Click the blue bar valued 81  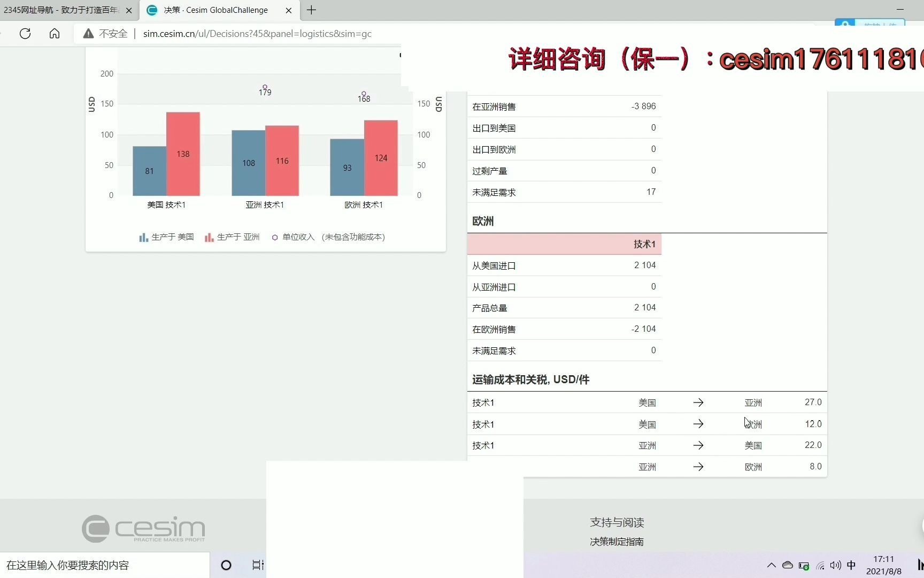149,171
